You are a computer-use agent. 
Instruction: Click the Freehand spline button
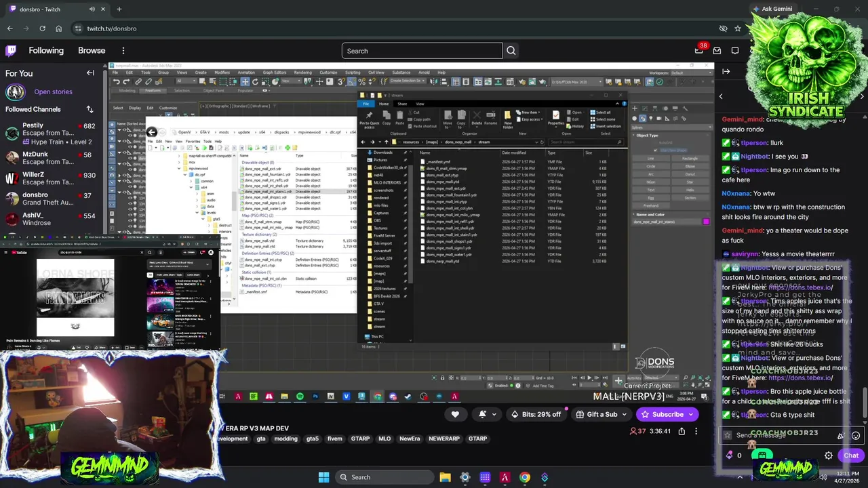(651, 205)
